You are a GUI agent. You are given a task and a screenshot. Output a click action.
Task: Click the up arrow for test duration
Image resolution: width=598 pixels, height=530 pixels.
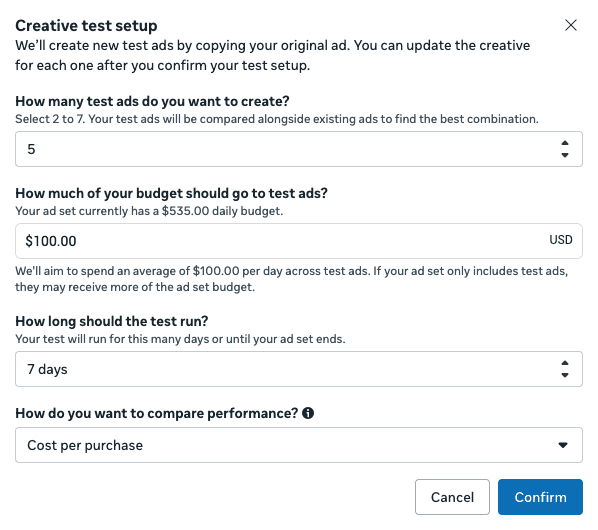coord(565,363)
